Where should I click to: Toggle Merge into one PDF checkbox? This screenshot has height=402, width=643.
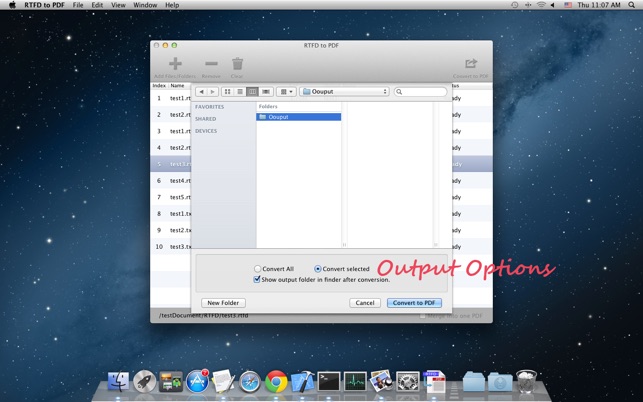[422, 316]
